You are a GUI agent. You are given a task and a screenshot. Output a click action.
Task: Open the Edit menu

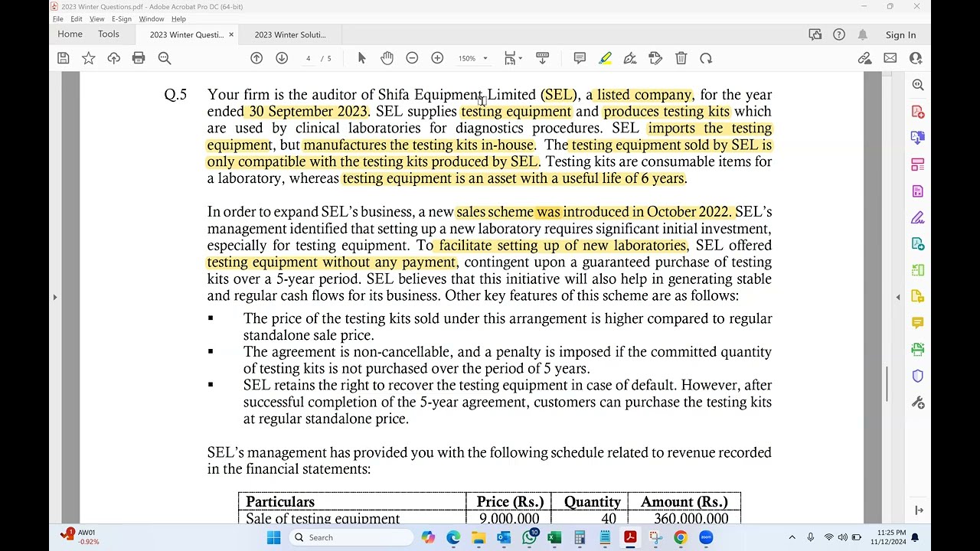tap(77, 19)
